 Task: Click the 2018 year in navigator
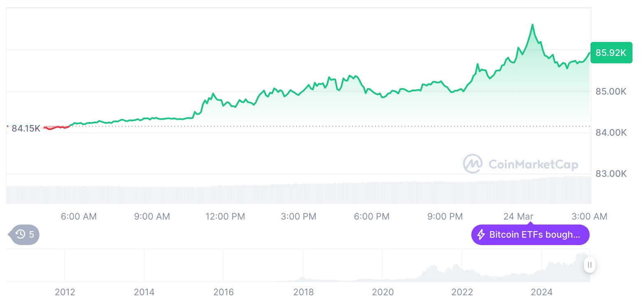pos(303,292)
